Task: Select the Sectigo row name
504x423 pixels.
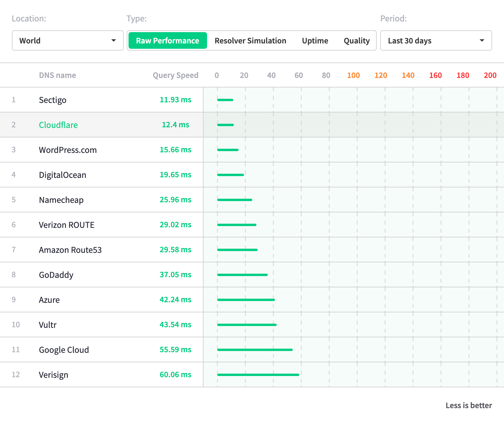Action: tap(53, 100)
